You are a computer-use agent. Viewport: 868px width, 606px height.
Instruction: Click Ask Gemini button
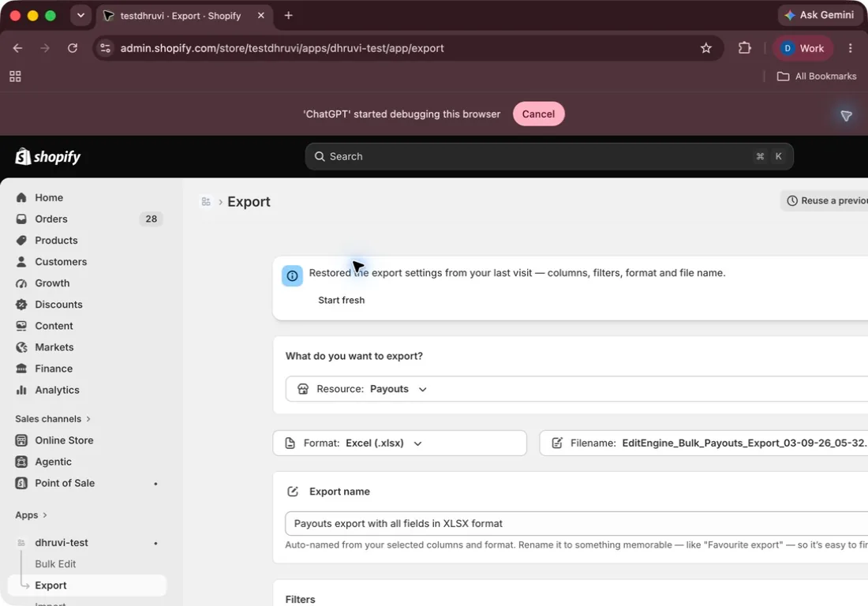pyautogui.click(x=821, y=15)
